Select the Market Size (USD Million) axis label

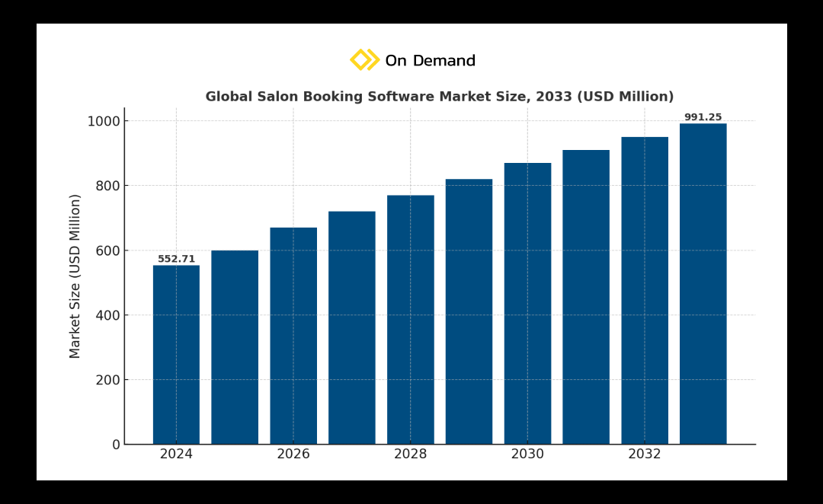pyautogui.click(x=75, y=276)
